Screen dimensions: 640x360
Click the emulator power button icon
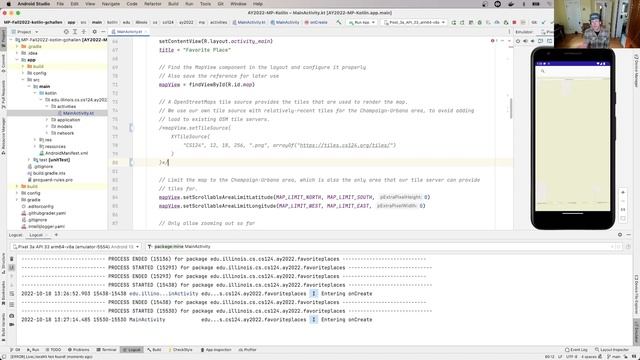pyautogui.click(x=518, y=41)
